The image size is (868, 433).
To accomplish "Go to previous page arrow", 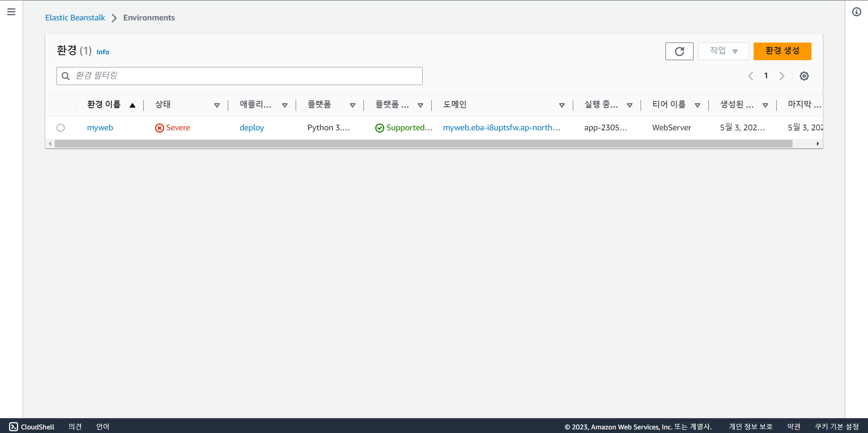I will [750, 76].
